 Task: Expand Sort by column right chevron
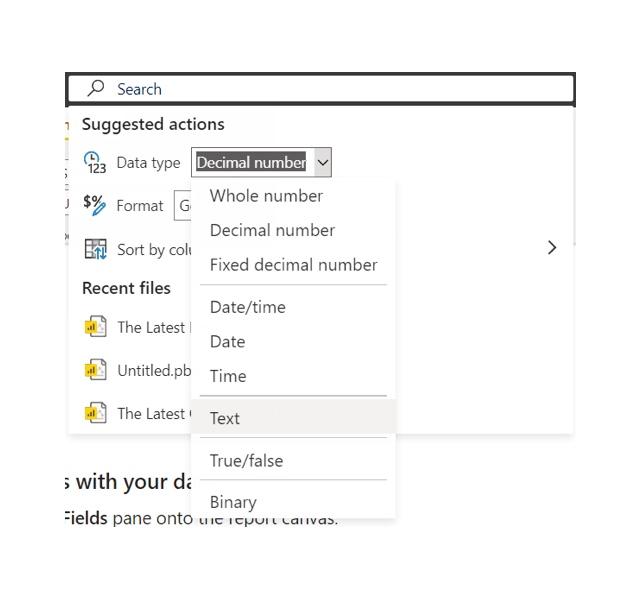pos(552,247)
